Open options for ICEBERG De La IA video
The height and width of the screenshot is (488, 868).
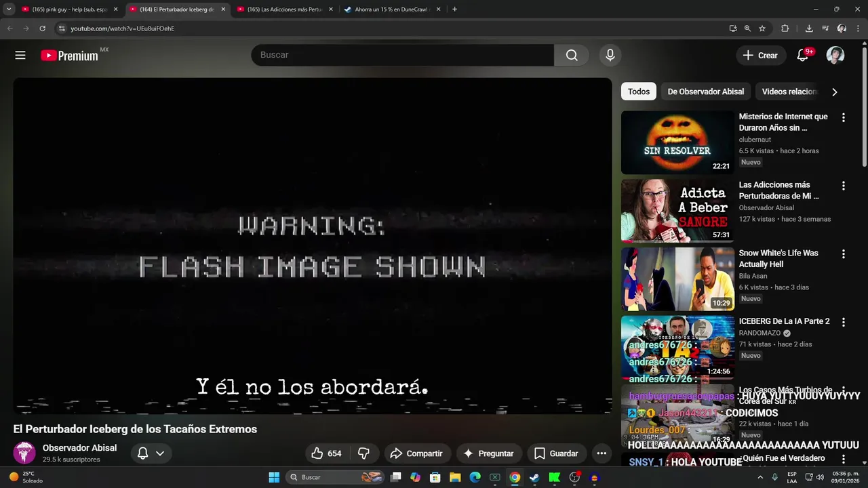(x=844, y=323)
